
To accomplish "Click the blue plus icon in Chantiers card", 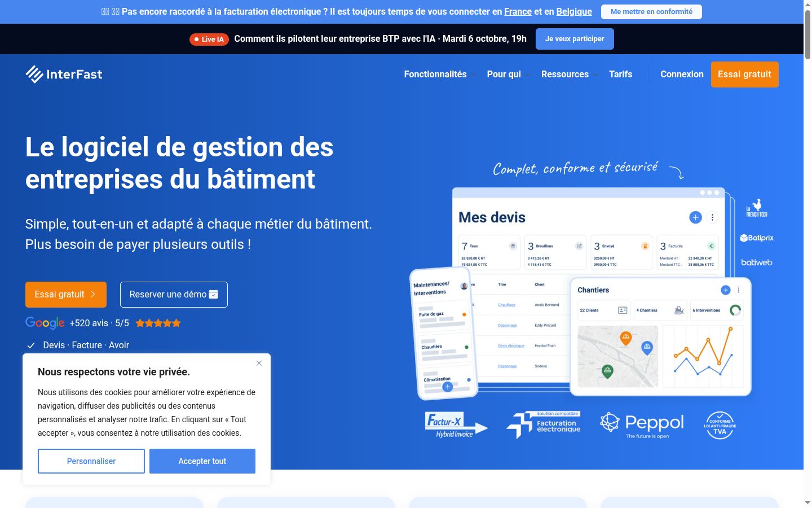I will (x=726, y=290).
